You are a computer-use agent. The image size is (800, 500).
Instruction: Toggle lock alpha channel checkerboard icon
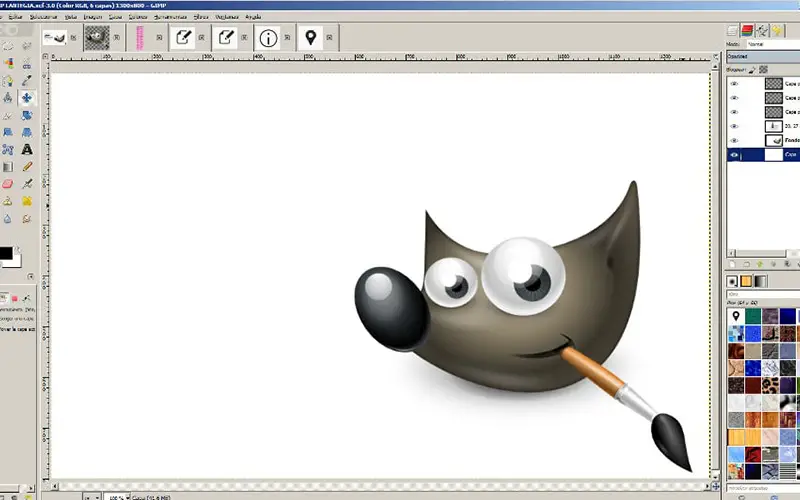click(x=764, y=69)
